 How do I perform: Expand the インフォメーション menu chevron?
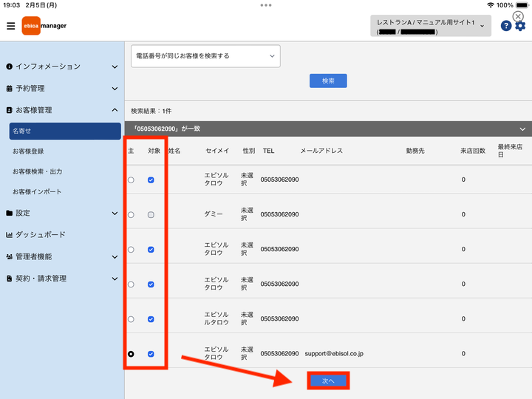coord(115,66)
